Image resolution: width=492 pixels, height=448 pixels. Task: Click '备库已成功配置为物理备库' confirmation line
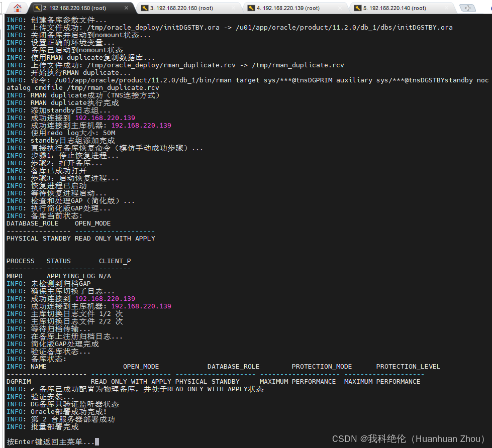[135, 389]
